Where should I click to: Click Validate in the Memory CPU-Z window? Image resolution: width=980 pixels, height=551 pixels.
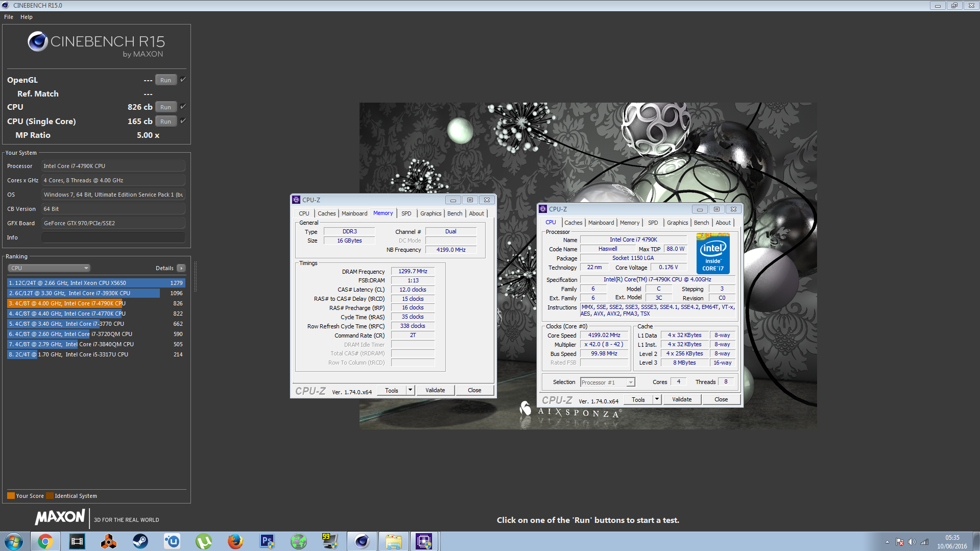[x=435, y=390]
